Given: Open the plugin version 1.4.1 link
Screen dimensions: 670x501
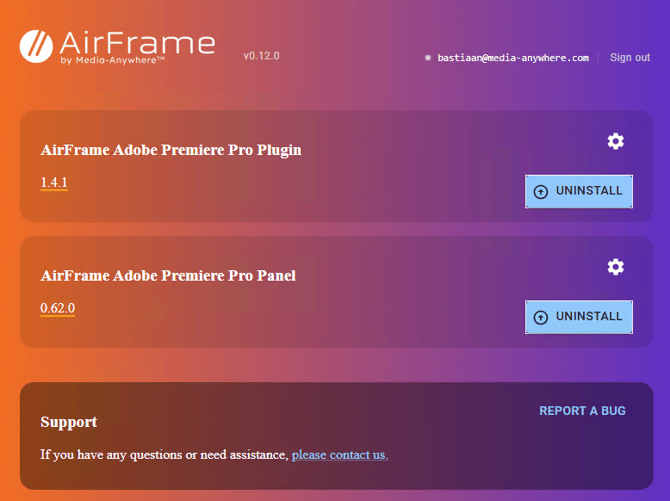Looking at the screenshot, I should pos(54,183).
